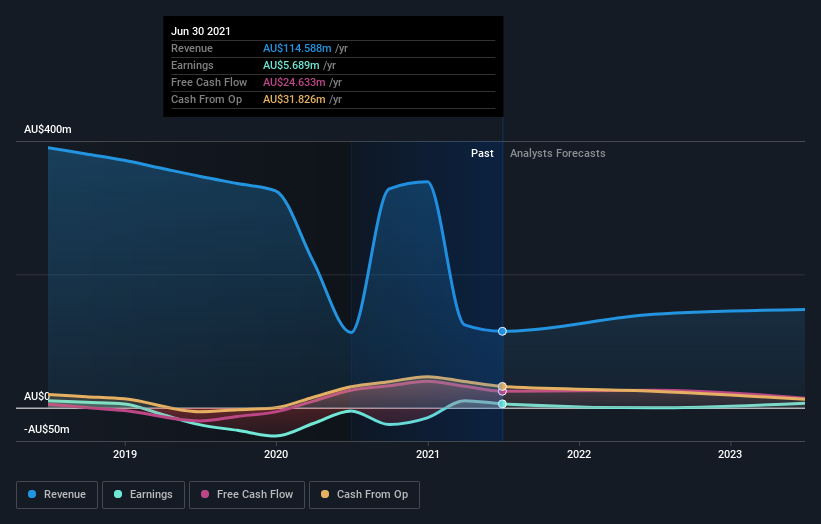Screen dimensions: 821x524
Task: Click the 2022 x-axis label
Action: coord(579,454)
